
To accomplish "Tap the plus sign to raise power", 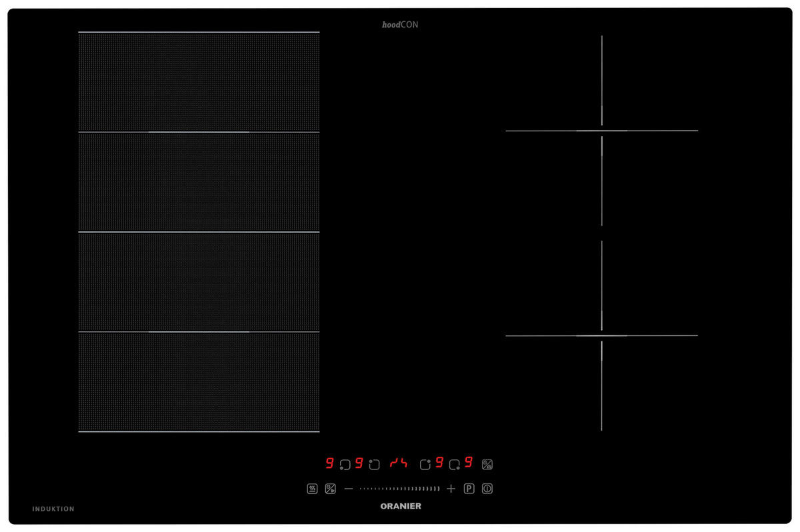I will coord(451,489).
